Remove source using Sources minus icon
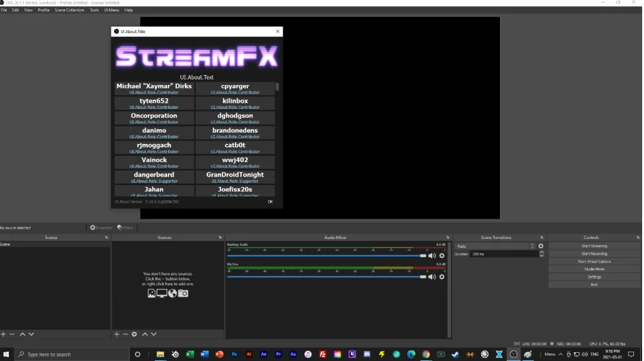The height and width of the screenshot is (361, 644). point(125,334)
